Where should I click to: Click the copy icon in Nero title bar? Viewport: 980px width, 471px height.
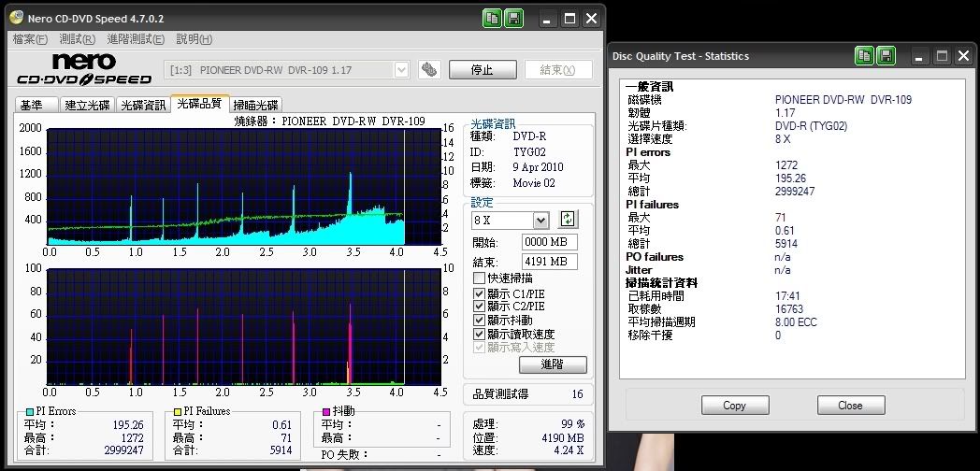[x=493, y=18]
